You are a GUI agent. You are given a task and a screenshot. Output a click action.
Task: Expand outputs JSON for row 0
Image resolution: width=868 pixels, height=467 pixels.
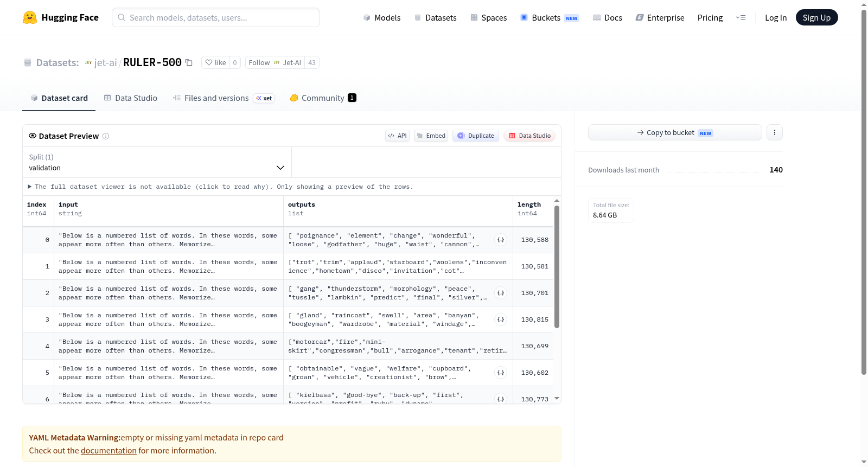point(501,240)
